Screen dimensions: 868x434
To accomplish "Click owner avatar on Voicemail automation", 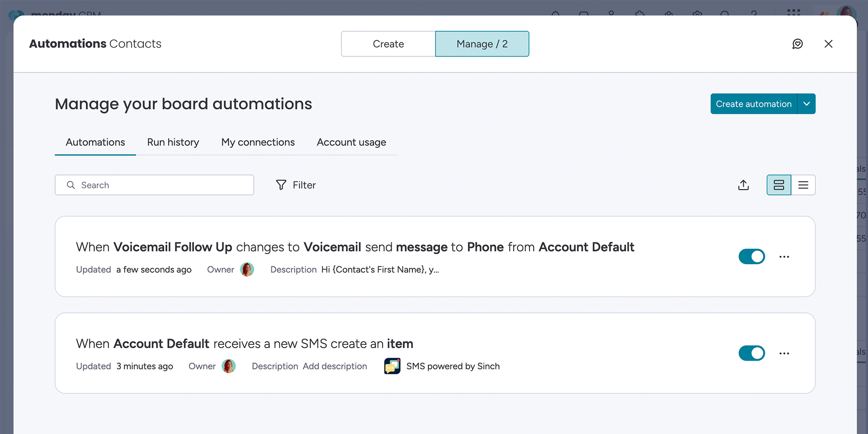I will 247,269.
